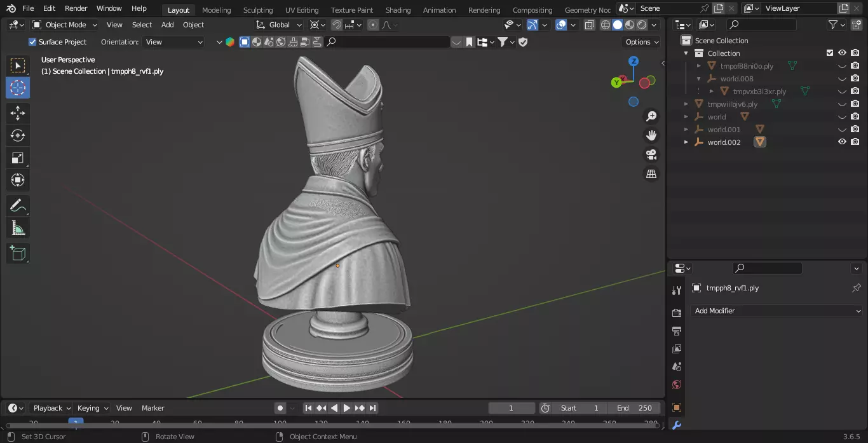The image size is (868, 443).
Task: Click the playhead marker in timeline
Action: [x=76, y=422]
